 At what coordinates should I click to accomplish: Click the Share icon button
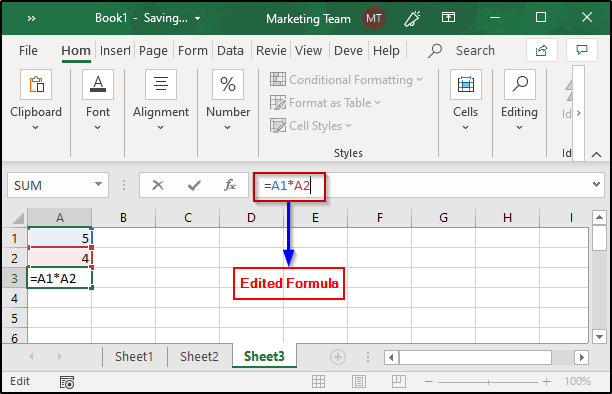point(541,50)
